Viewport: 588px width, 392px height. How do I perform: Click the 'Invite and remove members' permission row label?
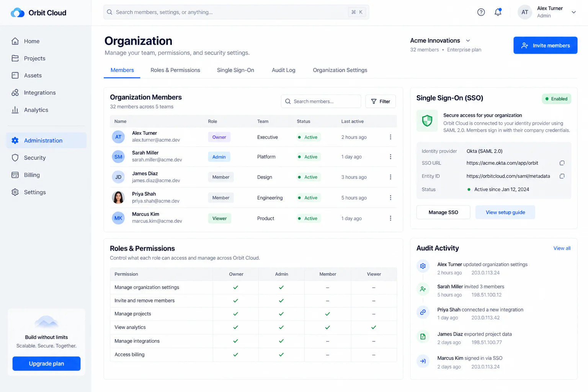(145, 301)
